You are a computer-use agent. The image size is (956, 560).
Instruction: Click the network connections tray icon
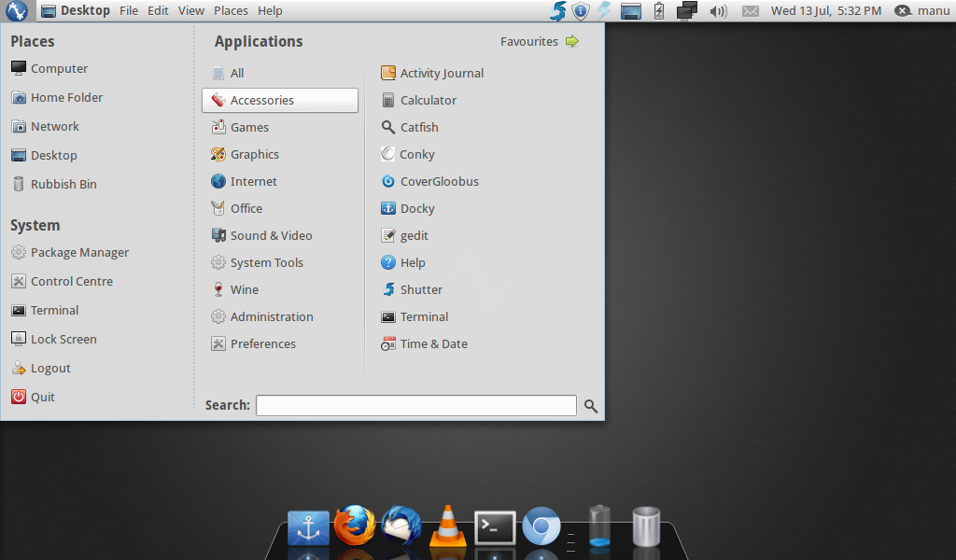coord(686,11)
